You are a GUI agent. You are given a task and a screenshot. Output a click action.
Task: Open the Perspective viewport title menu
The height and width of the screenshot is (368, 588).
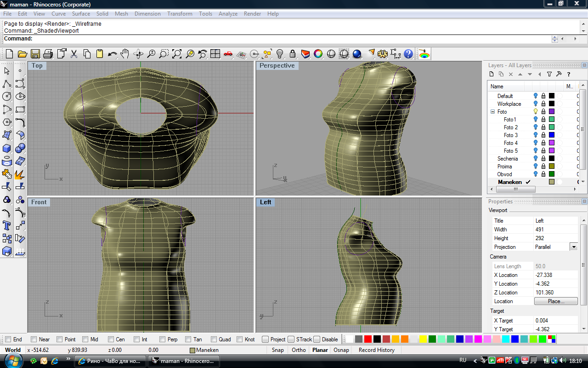pos(277,66)
